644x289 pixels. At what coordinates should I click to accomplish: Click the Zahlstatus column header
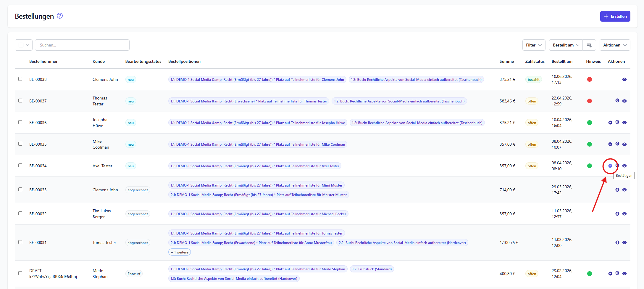click(535, 61)
